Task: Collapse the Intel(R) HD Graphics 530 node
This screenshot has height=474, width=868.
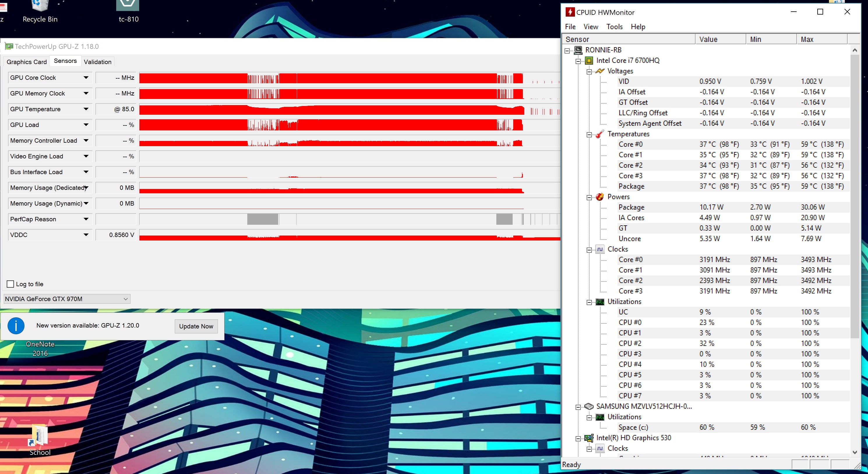Action: pos(578,439)
